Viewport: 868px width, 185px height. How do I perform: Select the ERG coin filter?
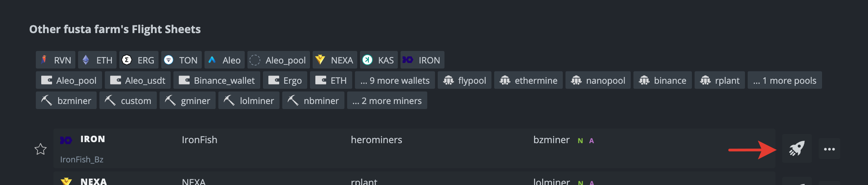[x=139, y=60]
